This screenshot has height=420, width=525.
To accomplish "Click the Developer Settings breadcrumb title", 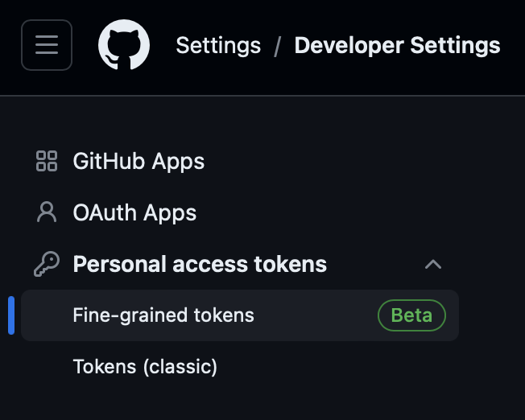I will 397,45.
